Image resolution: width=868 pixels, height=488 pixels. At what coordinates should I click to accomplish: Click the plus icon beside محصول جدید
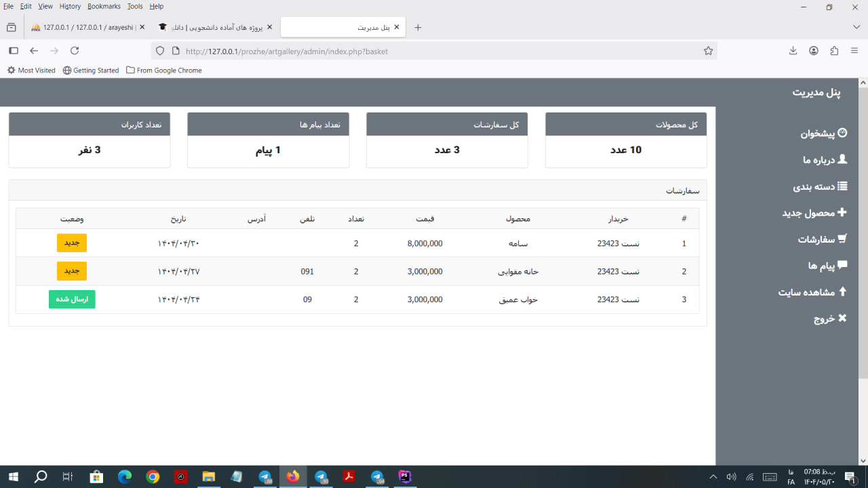tap(842, 212)
